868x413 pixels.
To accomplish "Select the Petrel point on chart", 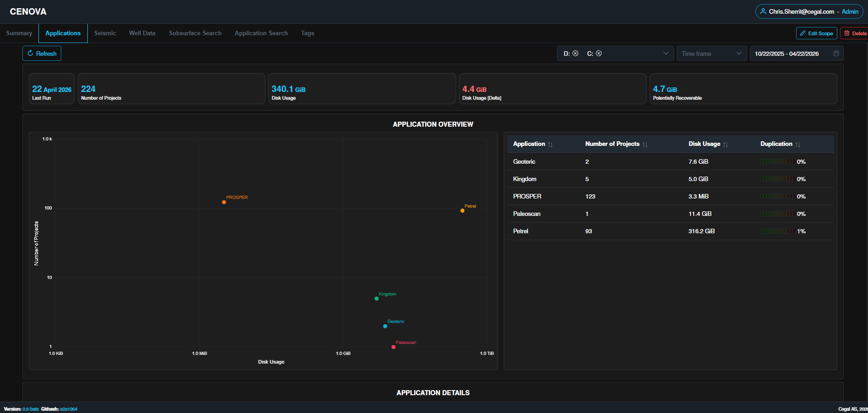I will click(x=462, y=211).
